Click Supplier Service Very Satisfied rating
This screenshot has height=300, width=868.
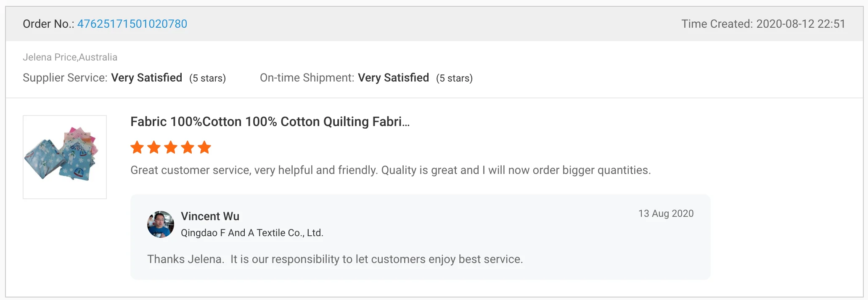(146, 78)
